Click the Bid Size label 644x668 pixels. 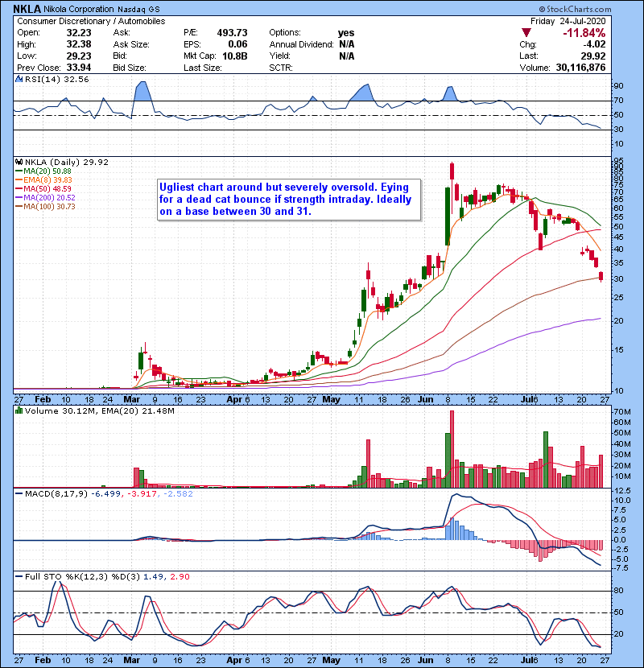[x=130, y=68]
